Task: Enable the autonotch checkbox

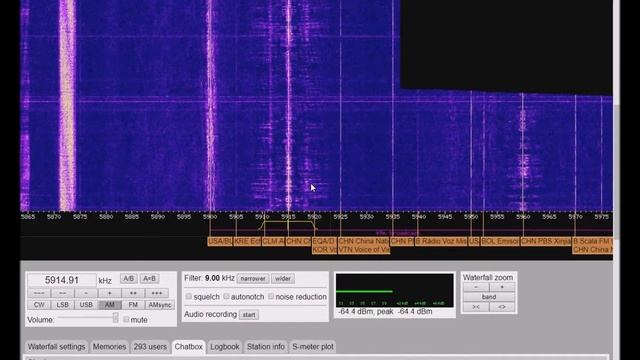Action: 227,297
